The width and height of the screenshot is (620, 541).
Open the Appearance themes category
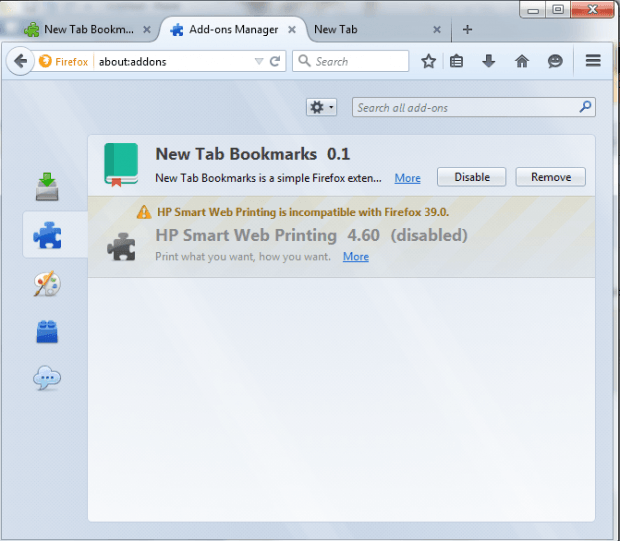tap(47, 284)
